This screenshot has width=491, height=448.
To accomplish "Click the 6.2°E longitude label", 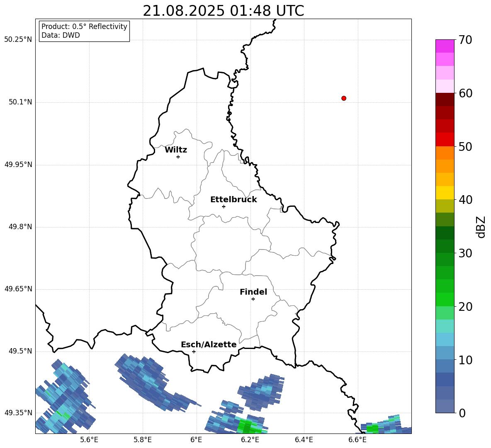I will click(x=250, y=440).
